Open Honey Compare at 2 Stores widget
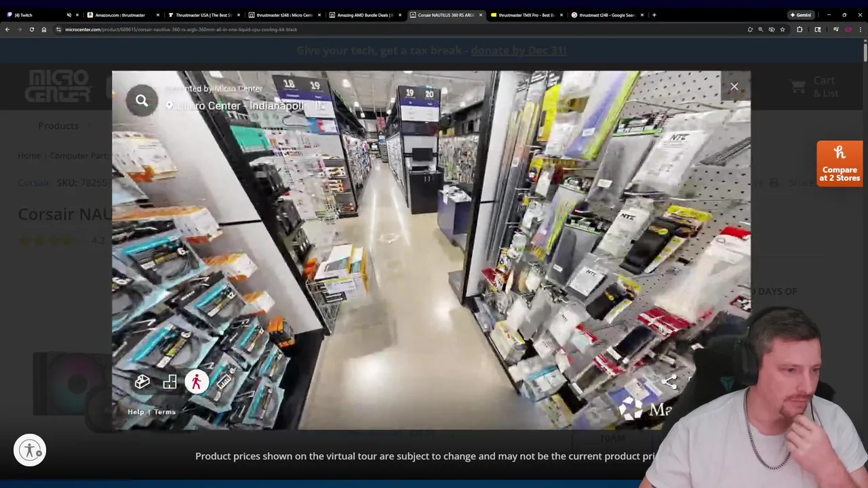Viewport: 868px width, 488px height. (x=840, y=163)
